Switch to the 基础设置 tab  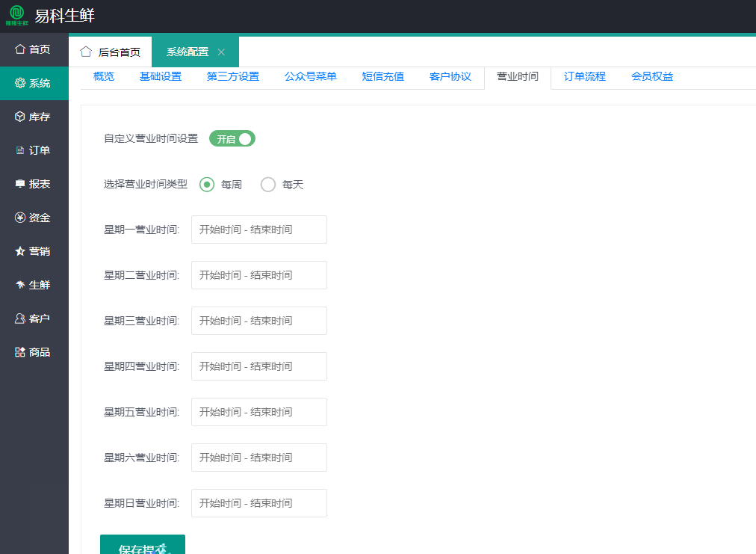click(x=161, y=76)
